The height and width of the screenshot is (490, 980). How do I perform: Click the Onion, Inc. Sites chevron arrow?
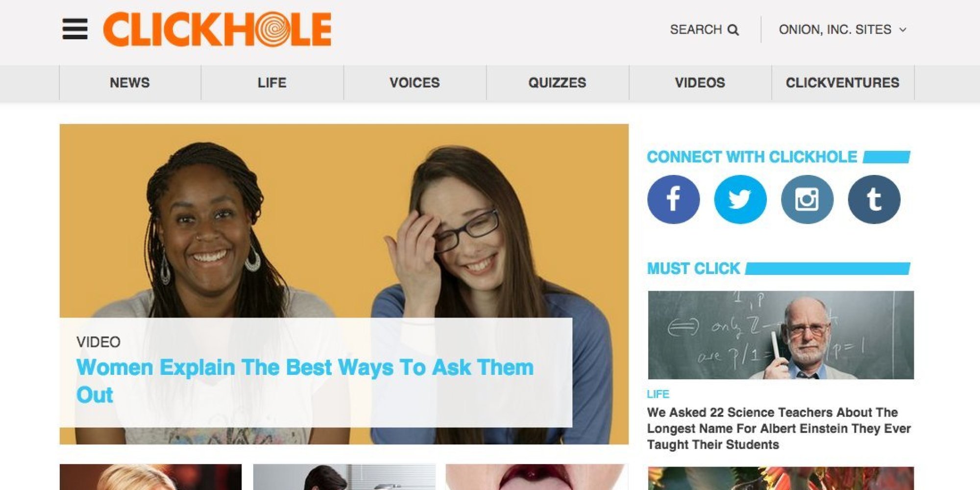click(903, 30)
